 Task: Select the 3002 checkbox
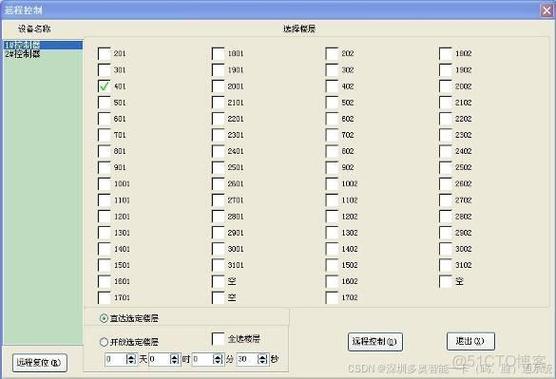[446, 249]
